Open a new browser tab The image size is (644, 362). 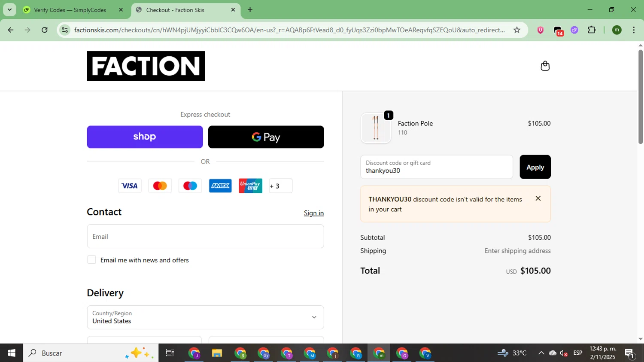(250, 10)
